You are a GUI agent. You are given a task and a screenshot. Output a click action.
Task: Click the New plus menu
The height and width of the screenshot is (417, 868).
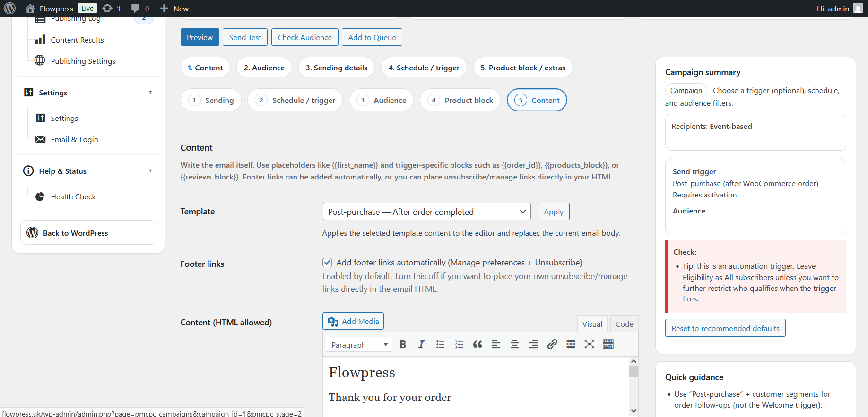point(174,9)
